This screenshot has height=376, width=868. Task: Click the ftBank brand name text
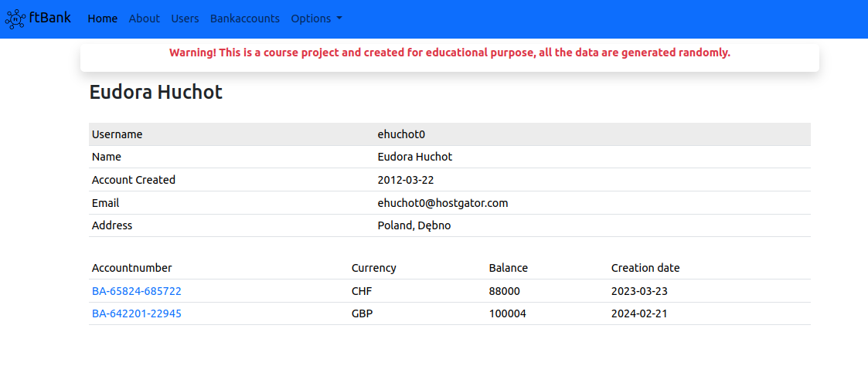pos(50,18)
